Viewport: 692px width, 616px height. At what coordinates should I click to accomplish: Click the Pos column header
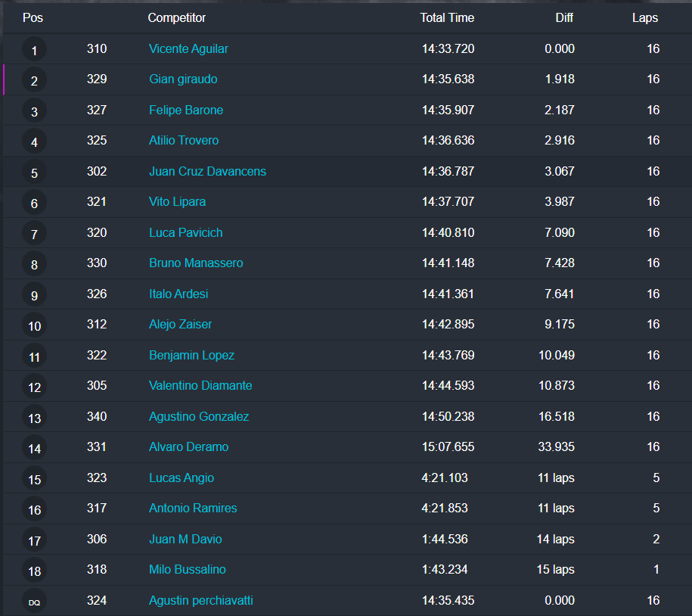coord(33,17)
